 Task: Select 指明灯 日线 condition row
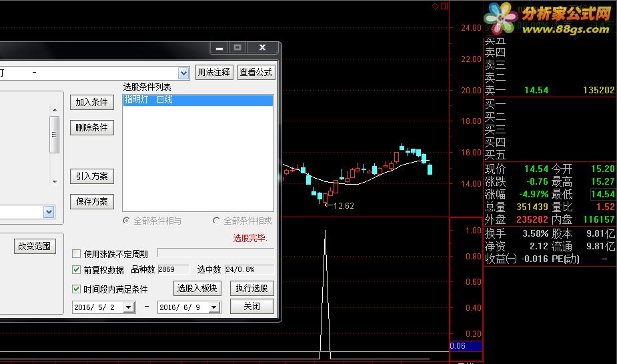[x=198, y=100]
